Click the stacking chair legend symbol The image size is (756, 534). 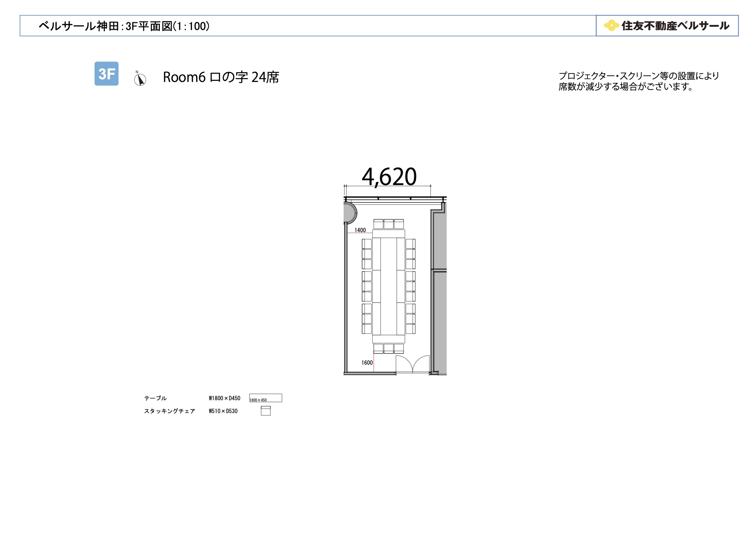click(x=266, y=411)
